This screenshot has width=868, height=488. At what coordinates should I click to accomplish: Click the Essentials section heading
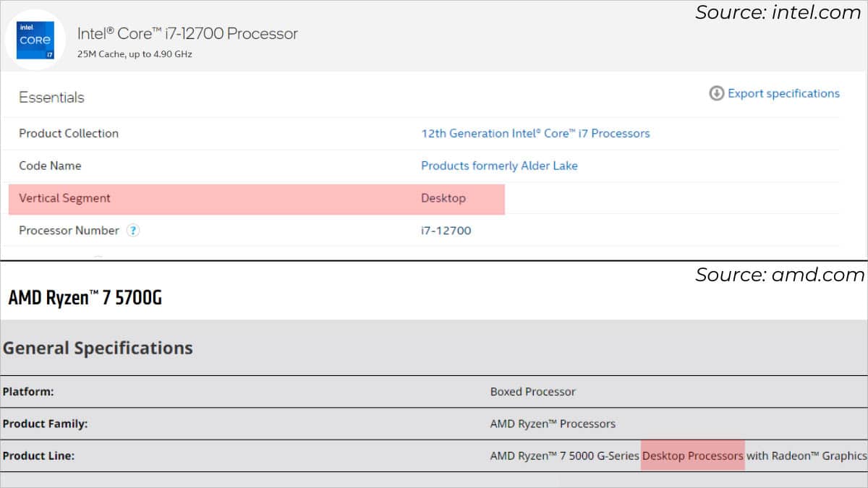point(51,97)
